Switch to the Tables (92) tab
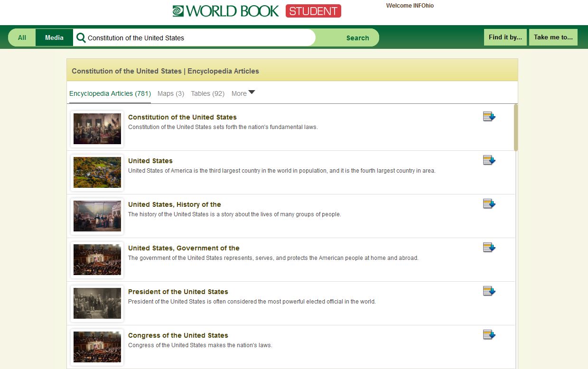 point(207,93)
